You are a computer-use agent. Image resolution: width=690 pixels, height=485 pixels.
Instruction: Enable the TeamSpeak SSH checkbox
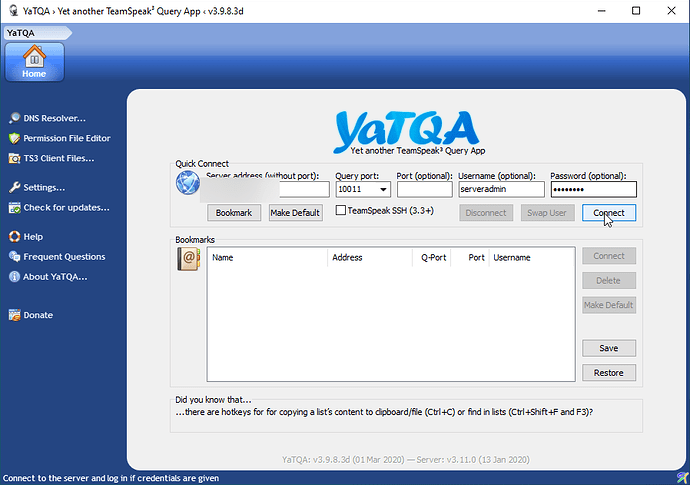coord(341,211)
